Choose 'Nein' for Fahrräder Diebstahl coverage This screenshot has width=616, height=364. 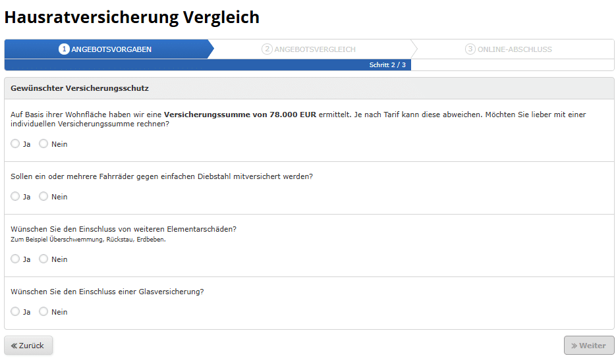coord(43,196)
